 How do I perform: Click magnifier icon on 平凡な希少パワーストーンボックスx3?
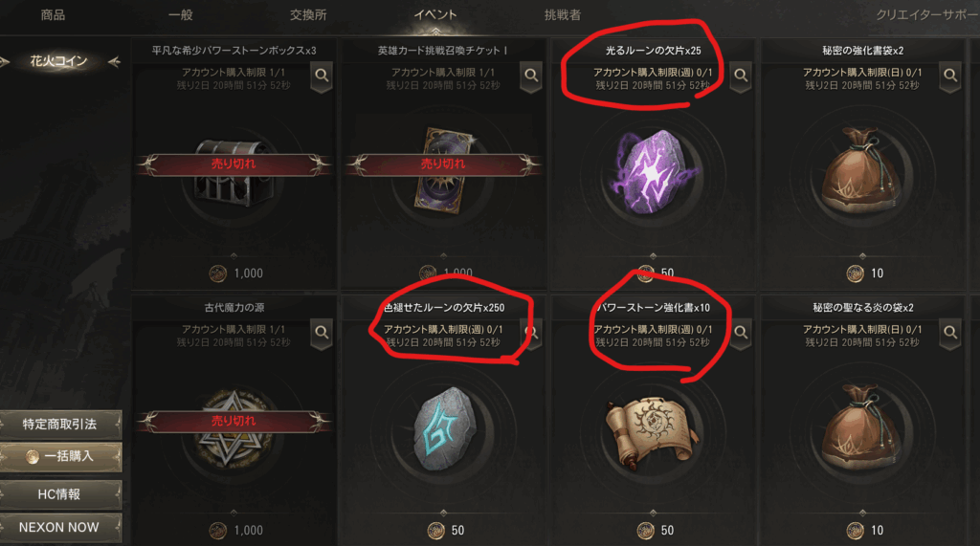click(x=322, y=76)
